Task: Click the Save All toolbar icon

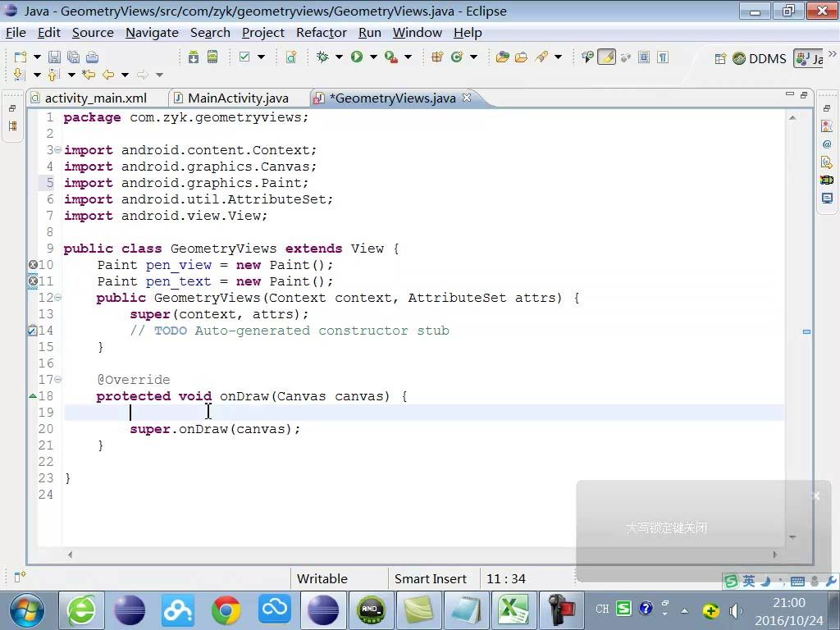Action: (x=73, y=57)
